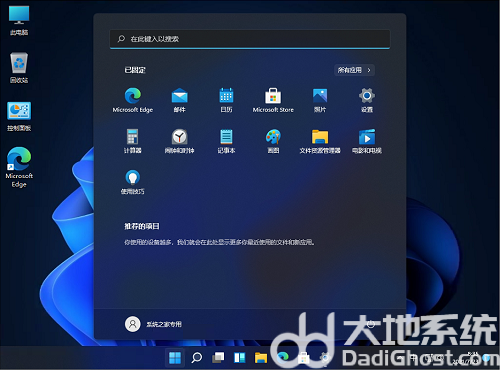Click the Start menu search box
The width and height of the screenshot is (500, 370).
(250, 39)
